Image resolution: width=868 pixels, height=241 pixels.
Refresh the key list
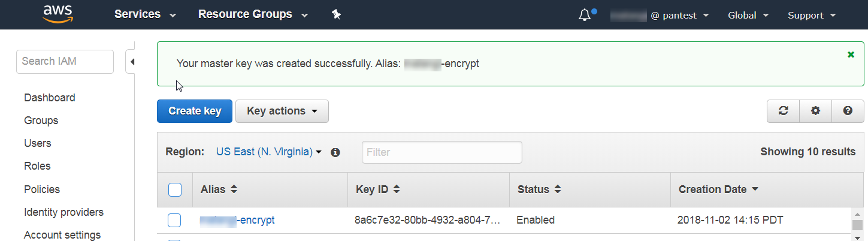click(783, 111)
